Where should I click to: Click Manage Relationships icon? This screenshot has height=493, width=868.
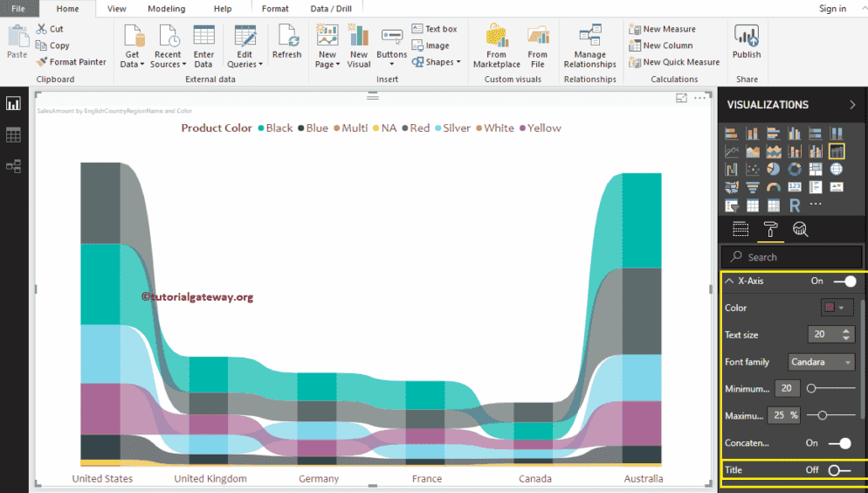pos(589,37)
